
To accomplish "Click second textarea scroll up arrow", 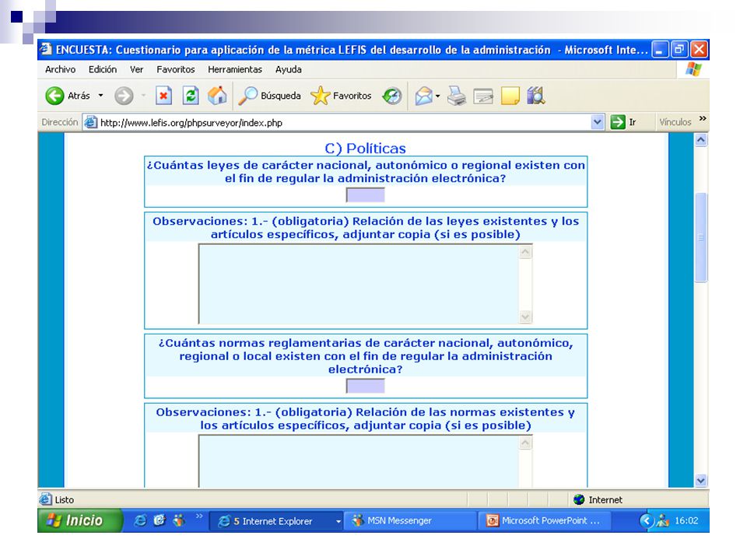I will click(x=525, y=443).
